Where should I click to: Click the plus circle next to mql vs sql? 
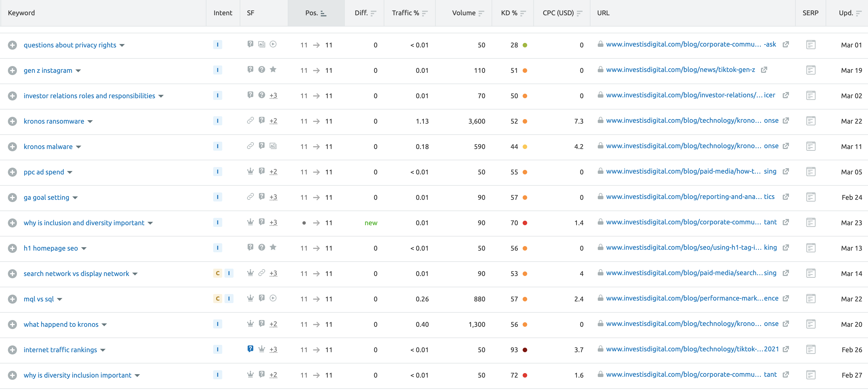12,299
